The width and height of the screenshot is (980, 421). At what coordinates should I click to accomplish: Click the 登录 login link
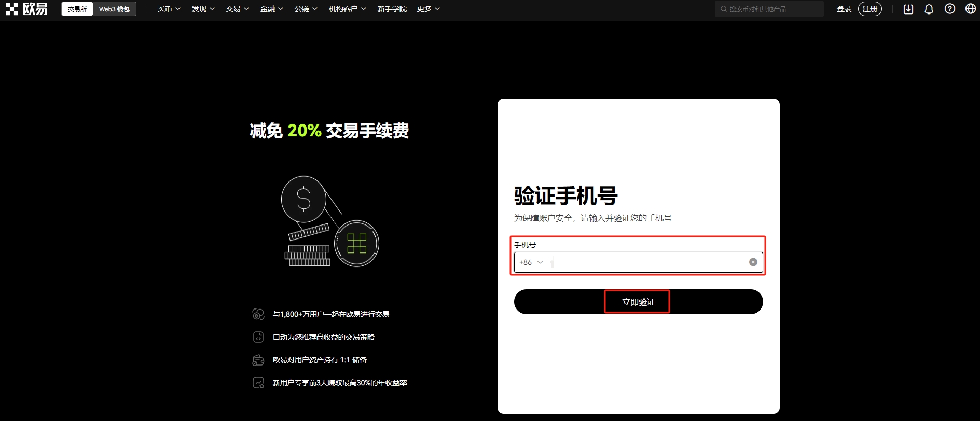point(844,9)
